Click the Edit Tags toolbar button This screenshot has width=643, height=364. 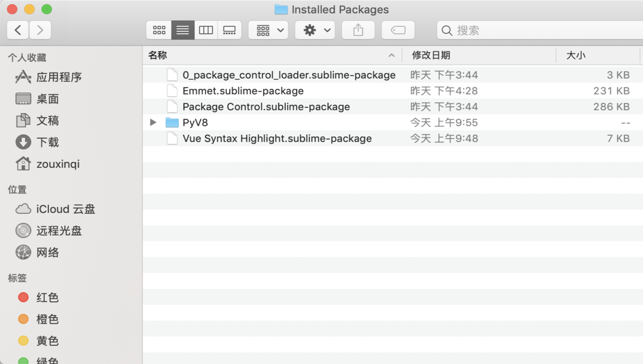pos(398,30)
